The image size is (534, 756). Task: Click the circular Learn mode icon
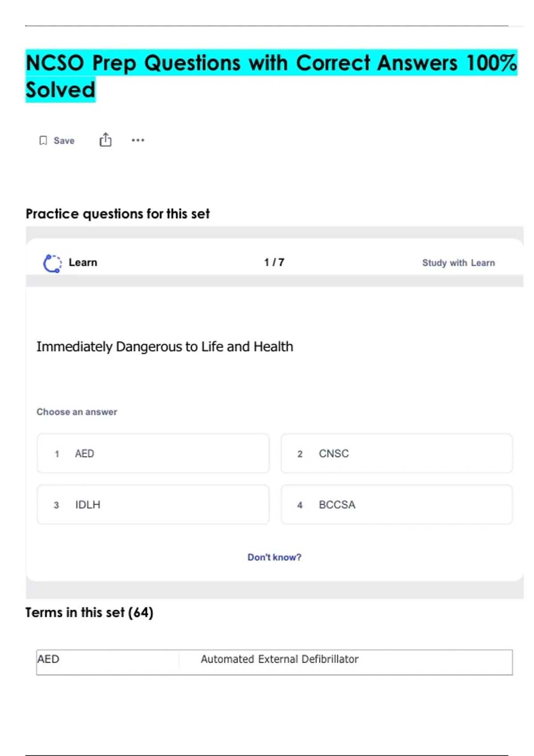click(52, 263)
